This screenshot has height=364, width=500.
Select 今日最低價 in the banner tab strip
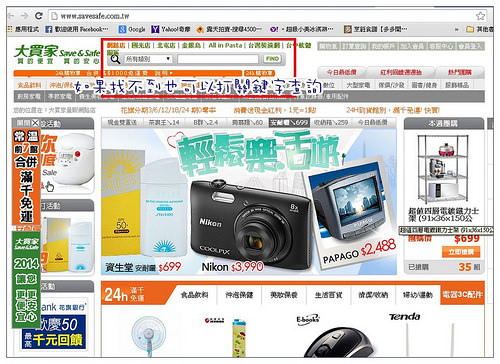373,122
